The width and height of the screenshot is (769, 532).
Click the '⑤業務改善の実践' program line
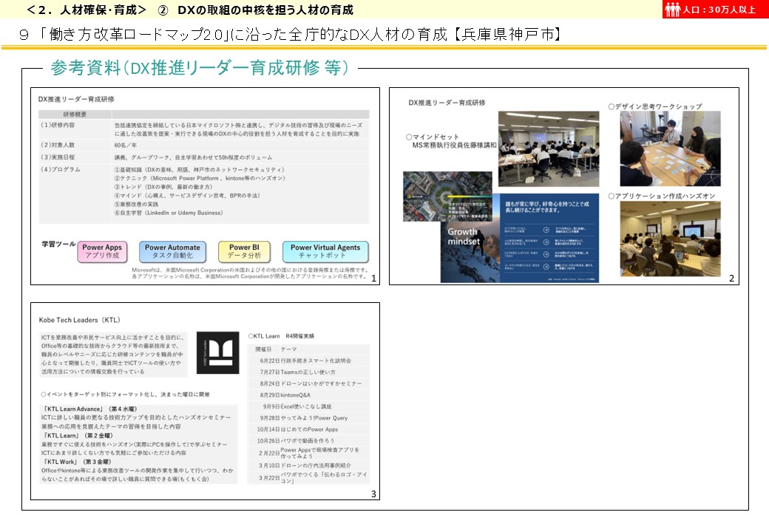(x=136, y=204)
